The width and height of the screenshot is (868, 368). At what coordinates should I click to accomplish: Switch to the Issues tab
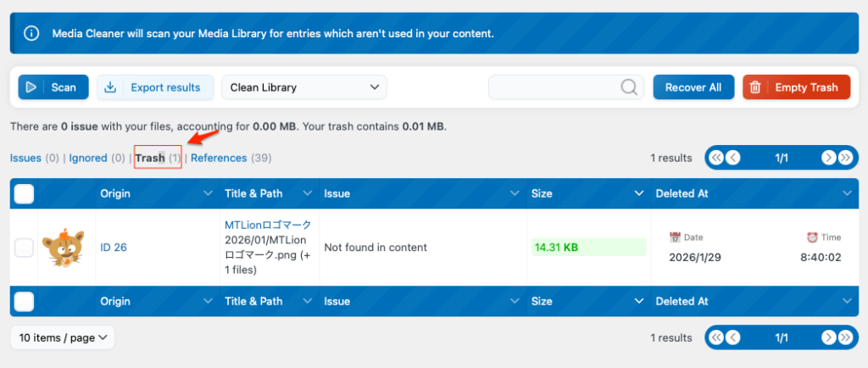(25, 158)
